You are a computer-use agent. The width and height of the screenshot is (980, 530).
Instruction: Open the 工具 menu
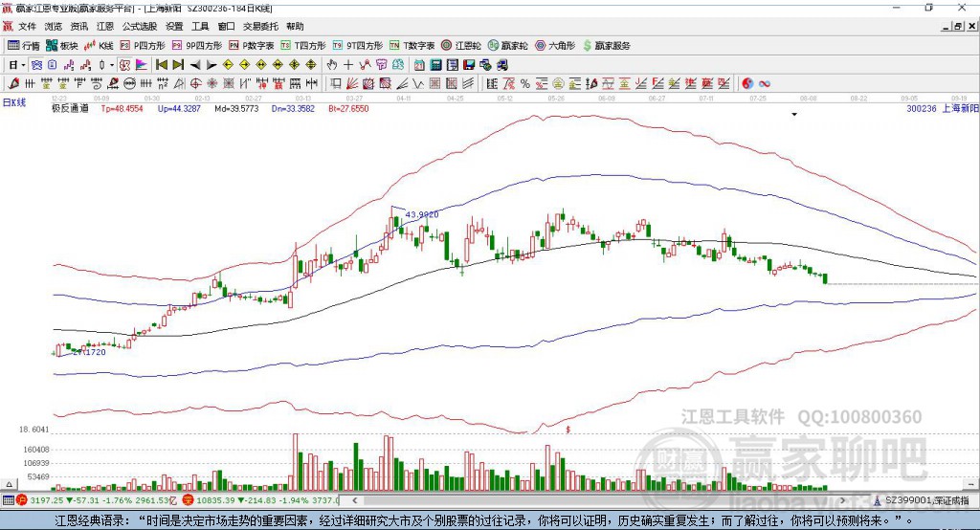[x=200, y=26]
